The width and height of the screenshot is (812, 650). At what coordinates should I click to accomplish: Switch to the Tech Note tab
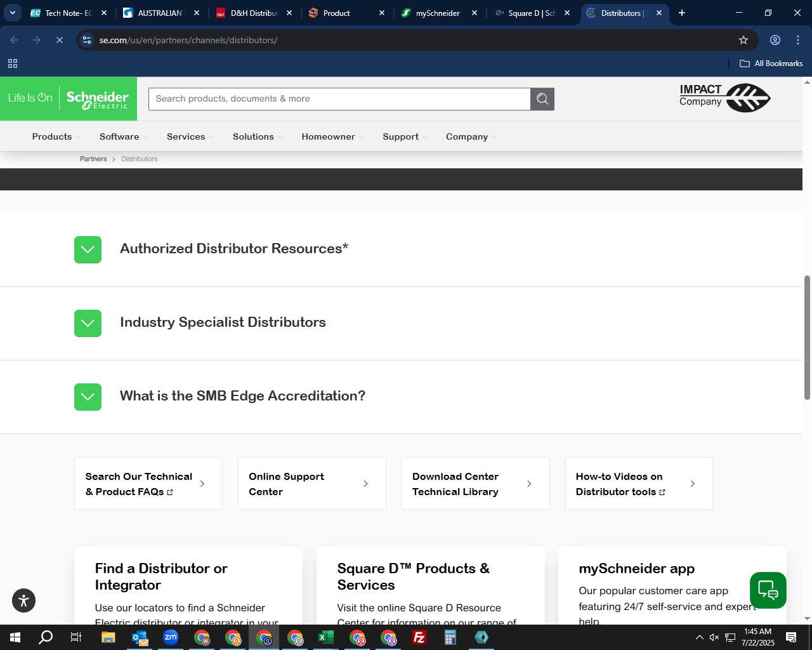coord(69,13)
